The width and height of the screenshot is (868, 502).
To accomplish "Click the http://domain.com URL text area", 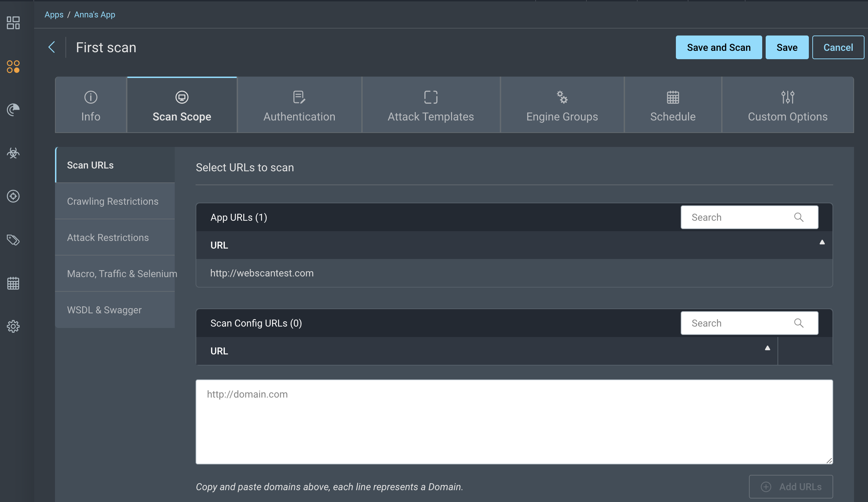I will [x=514, y=422].
